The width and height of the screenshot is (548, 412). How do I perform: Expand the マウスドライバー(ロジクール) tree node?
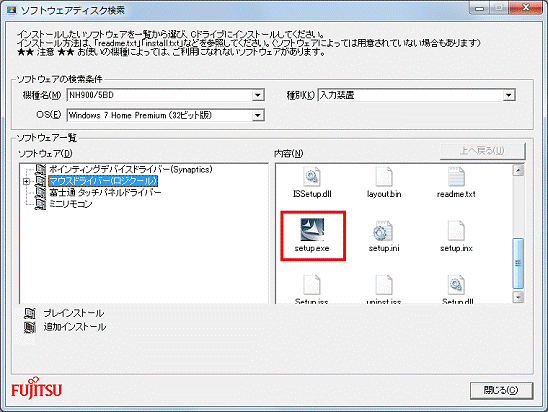point(26,181)
